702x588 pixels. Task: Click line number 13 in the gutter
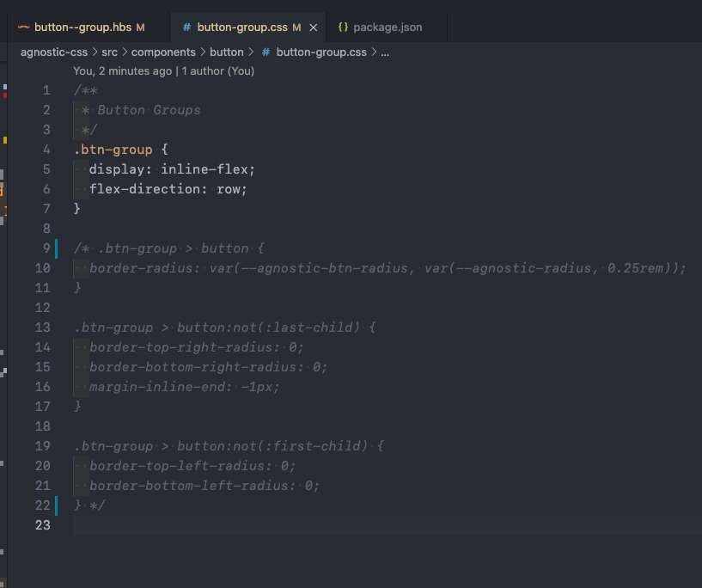42,328
